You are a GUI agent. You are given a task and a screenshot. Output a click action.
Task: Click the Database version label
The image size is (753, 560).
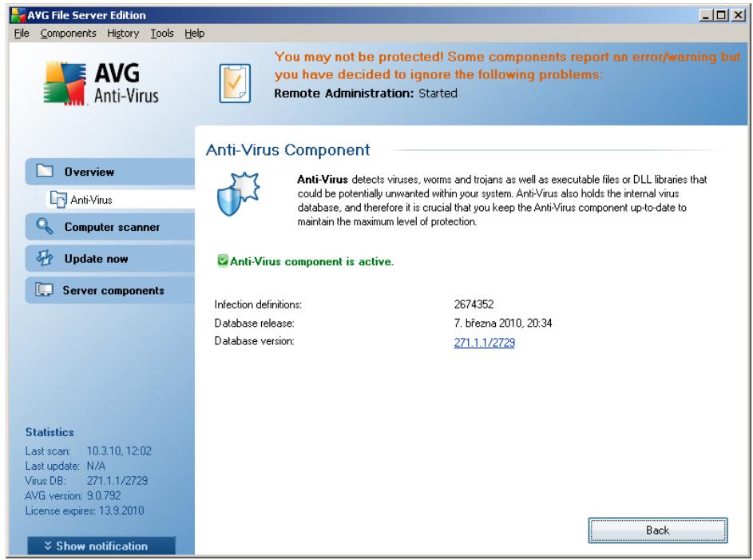tap(254, 341)
